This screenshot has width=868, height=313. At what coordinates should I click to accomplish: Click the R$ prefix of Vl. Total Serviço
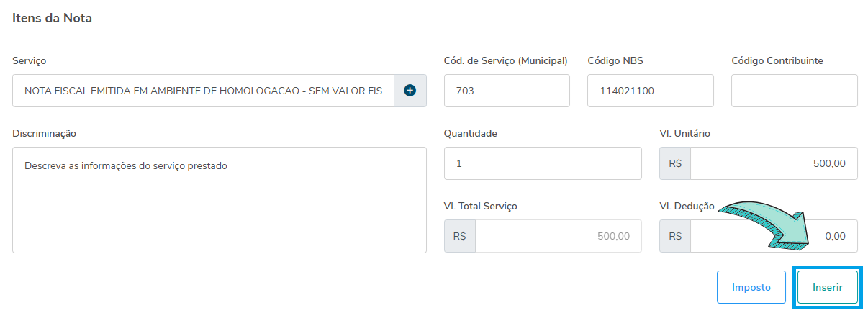[460, 236]
